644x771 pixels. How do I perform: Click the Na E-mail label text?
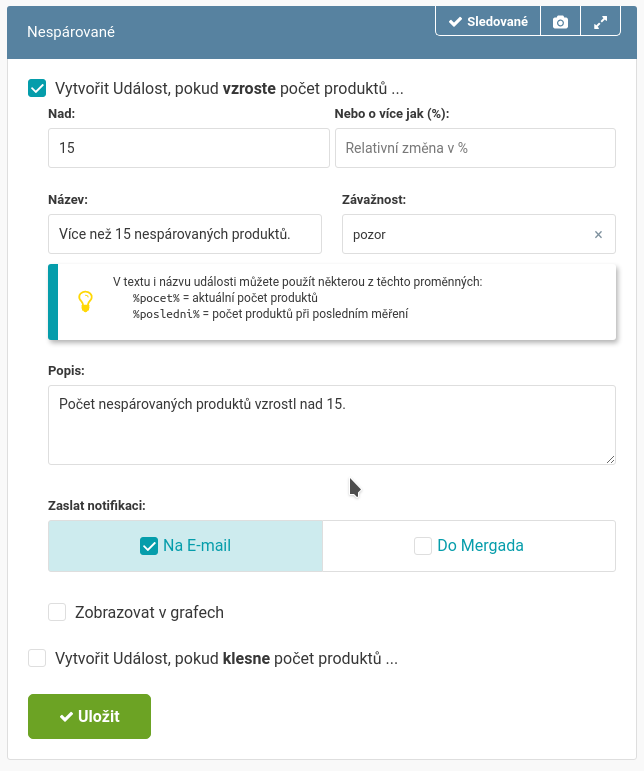point(197,546)
